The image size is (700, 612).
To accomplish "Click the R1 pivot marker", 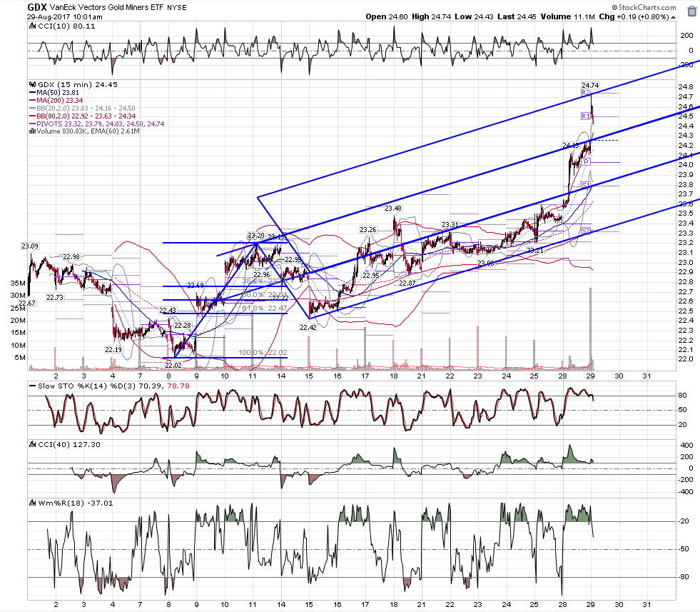I will tap(586, 116).
